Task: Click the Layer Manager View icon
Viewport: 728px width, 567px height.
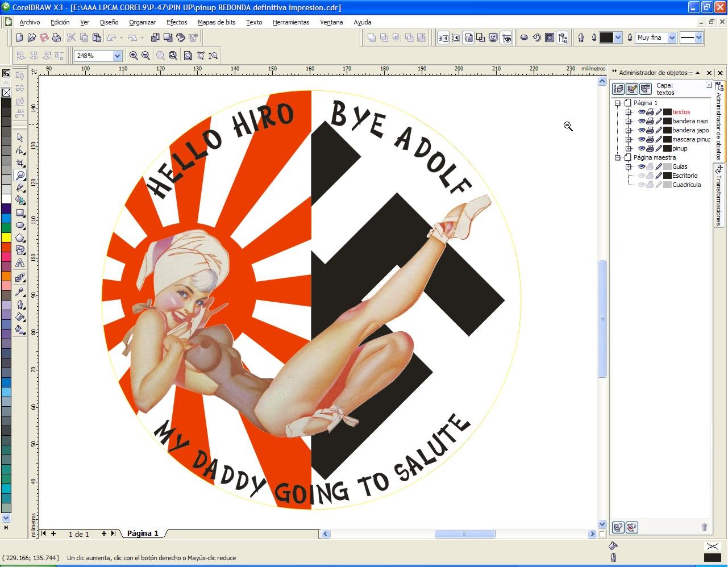Action: coord(646,89)
